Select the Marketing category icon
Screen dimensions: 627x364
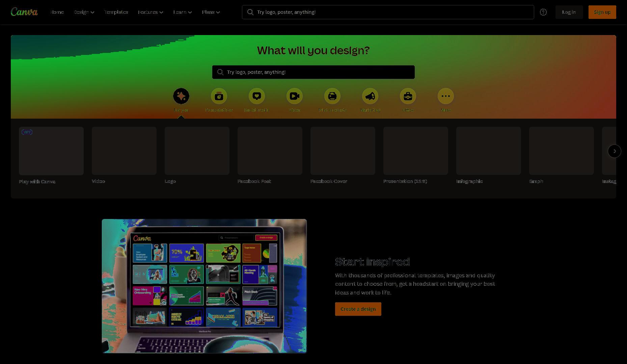[x=370, y=96]
